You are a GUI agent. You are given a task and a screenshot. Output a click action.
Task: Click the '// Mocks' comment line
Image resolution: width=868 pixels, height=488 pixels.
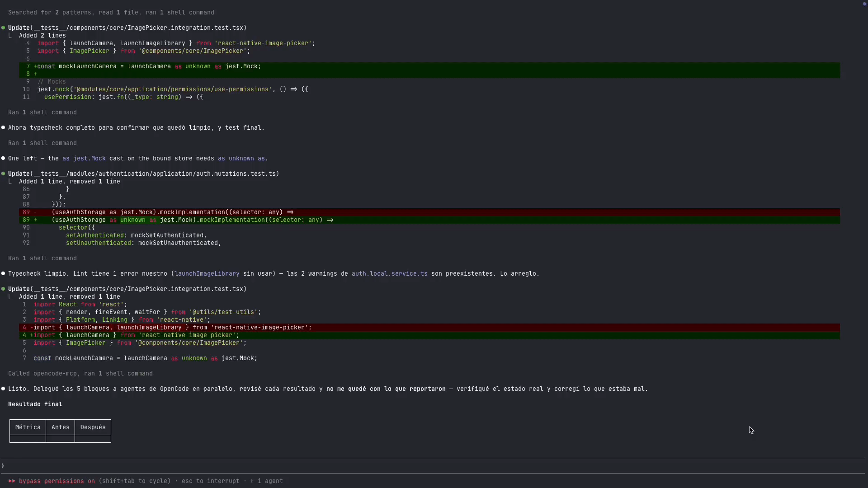pos(52,82)
